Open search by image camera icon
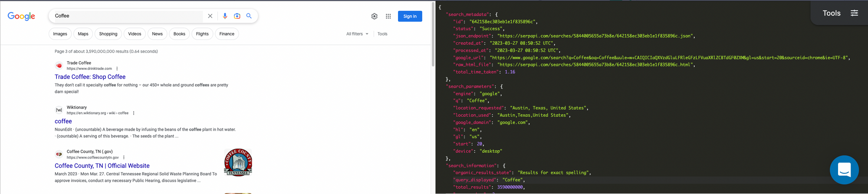Viewport: 868px width, 194px height. pyautogui.click(x=237, y=16)
